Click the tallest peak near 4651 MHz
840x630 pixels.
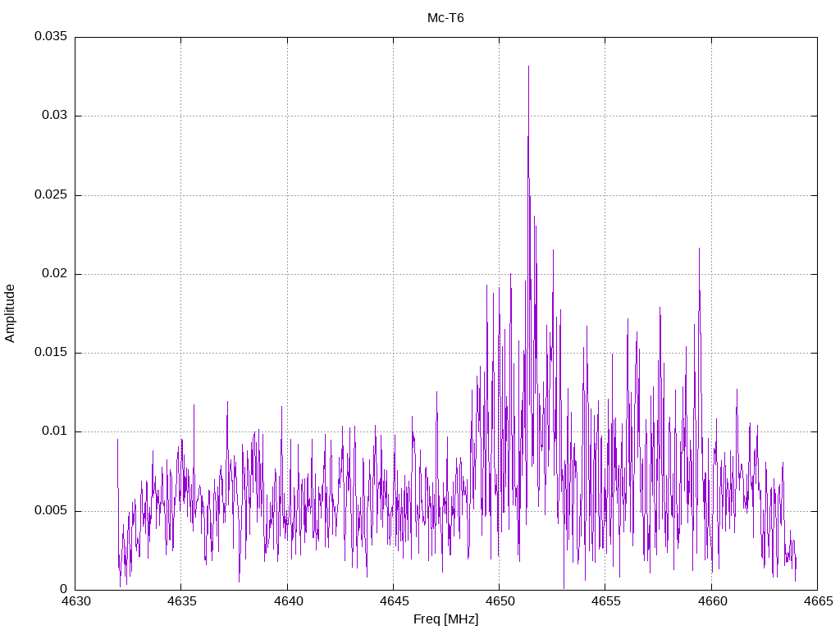point(528,68)
